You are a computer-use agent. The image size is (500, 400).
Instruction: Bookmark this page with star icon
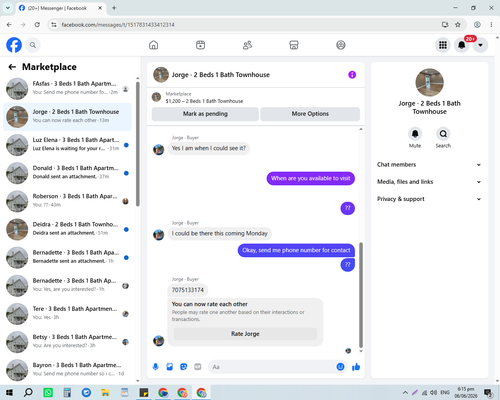click(x=458, y=25)
